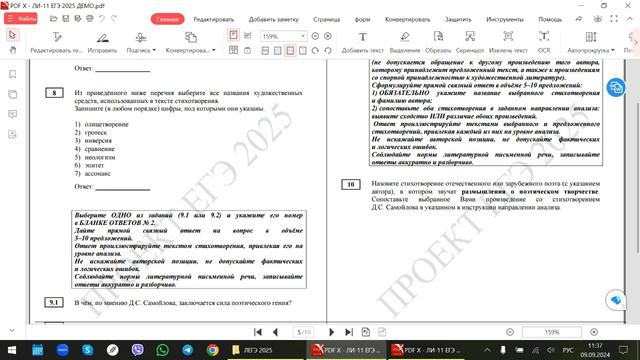Click the fullscreen icon near ribbon top
Viewport: 640px width, 360px height.
click(614, 19)
